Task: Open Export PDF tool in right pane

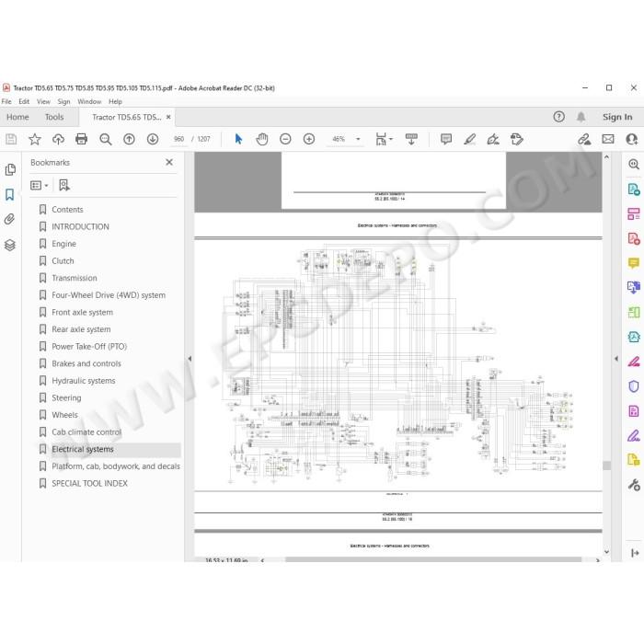Action: (x=634, y=190)
